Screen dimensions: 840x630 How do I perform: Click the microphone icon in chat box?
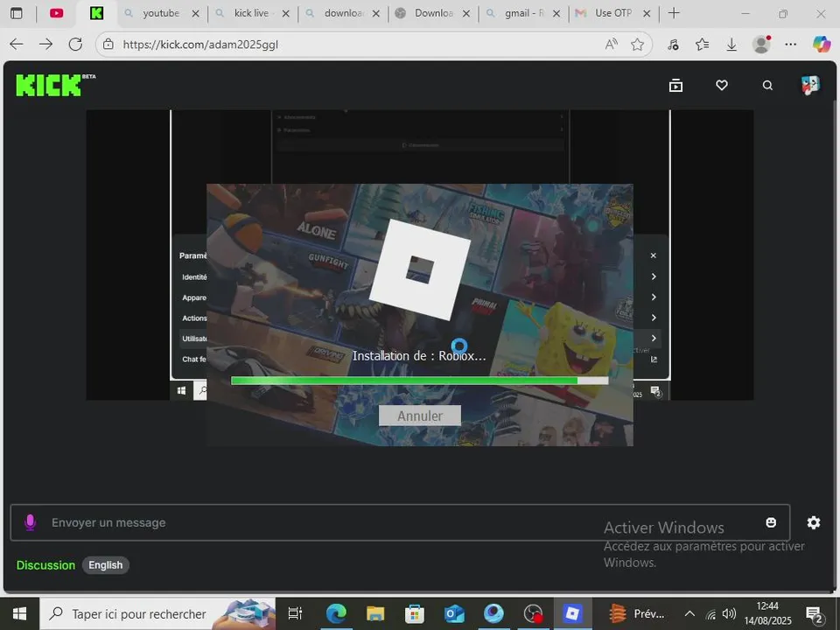tap(31, 522)
